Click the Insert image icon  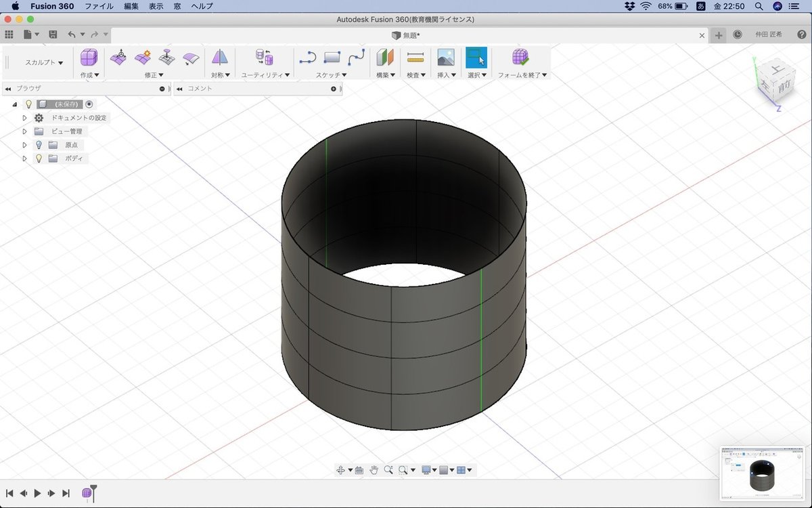[445, 58]
